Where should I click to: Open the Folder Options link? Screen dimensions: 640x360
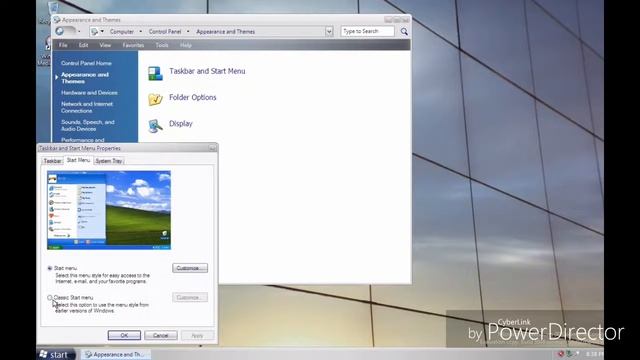click(x=193, y=98)
